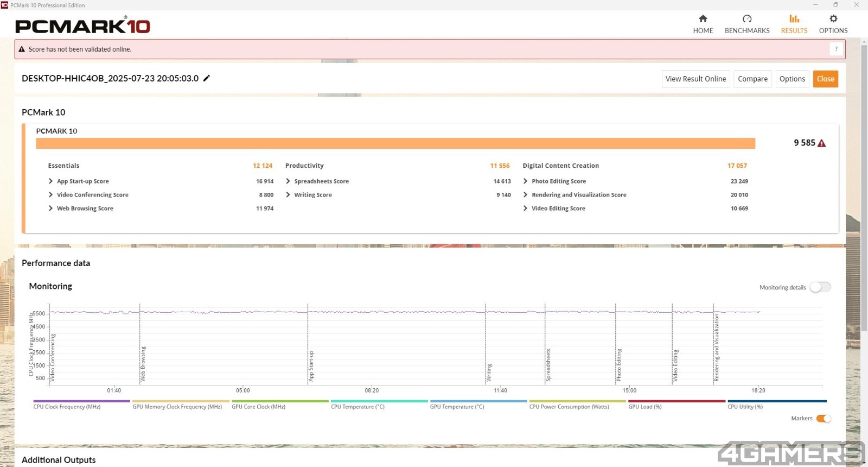The image size is (868, 467).
Task: Click the PCMark 10 logo
Action: pos(82,26)
